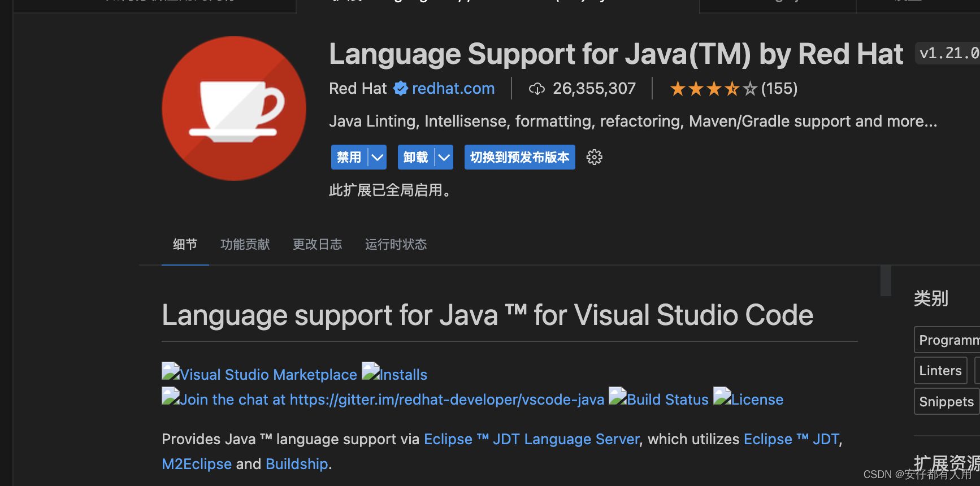Open the Buildship link

click(297, 464)
